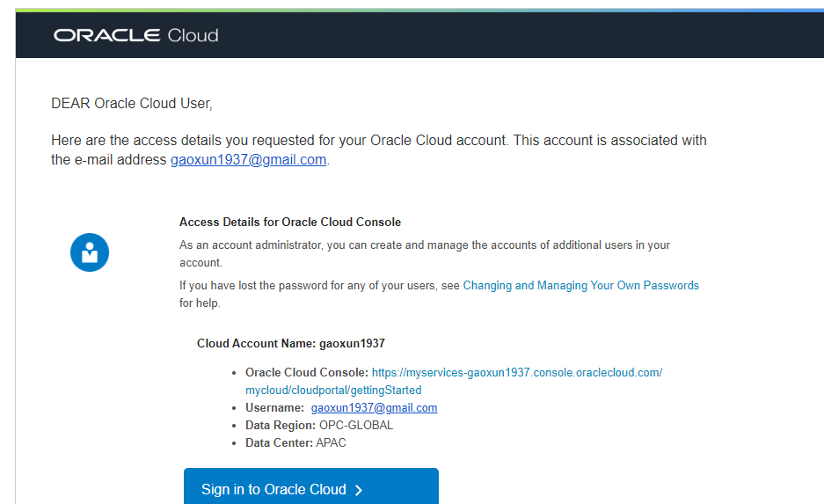
Task: Click 'Access Details for Oracle Cloud Console' heading
Action: tap(290, 223)
